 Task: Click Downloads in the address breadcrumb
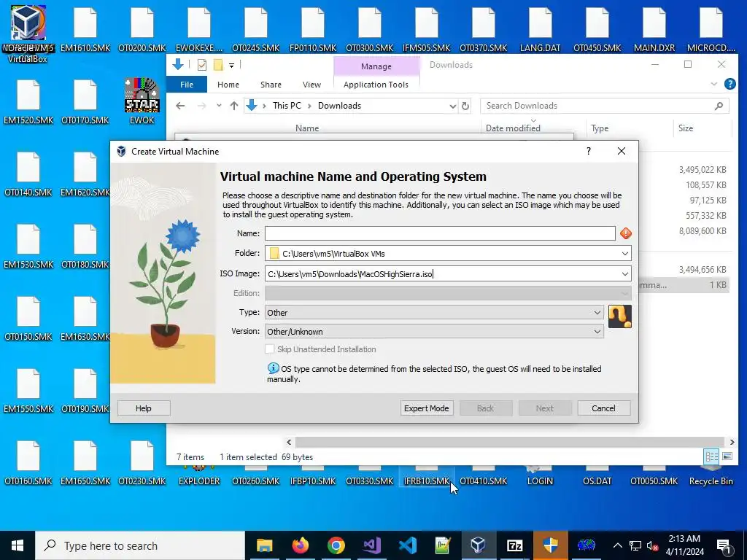point(339,106)
